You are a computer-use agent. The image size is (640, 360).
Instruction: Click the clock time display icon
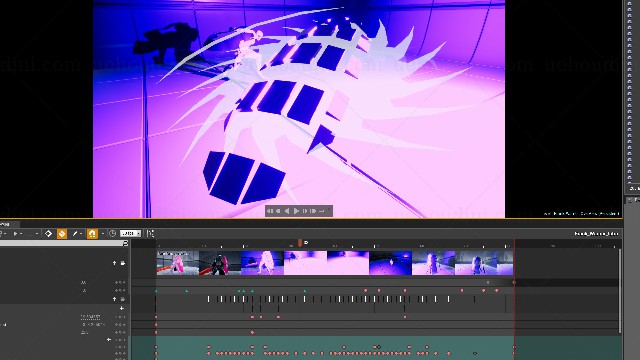pyautogui.click(x=112, y=233)
